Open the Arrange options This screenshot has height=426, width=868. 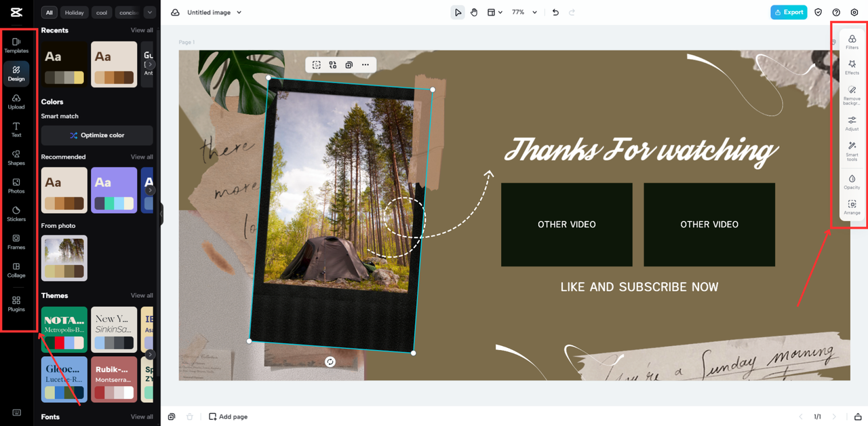pyautogui.click(x=852, y=208)
